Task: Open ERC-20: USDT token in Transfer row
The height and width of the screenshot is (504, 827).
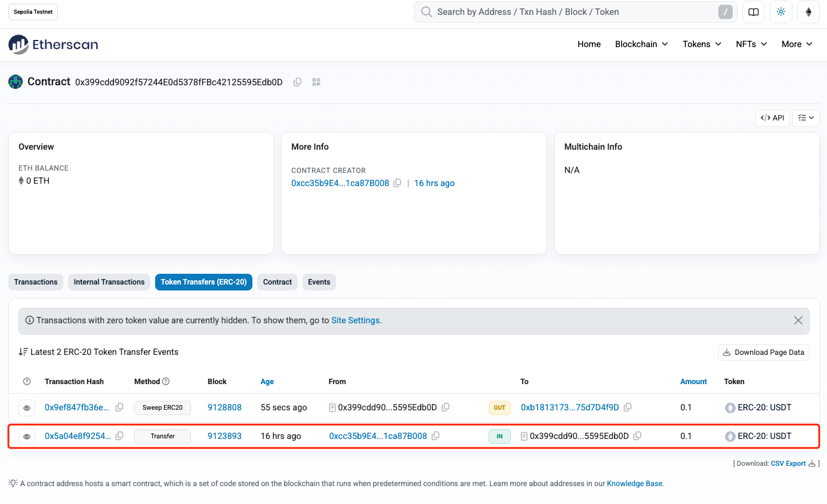Action: pyautogui.click(x=764, y=436)
